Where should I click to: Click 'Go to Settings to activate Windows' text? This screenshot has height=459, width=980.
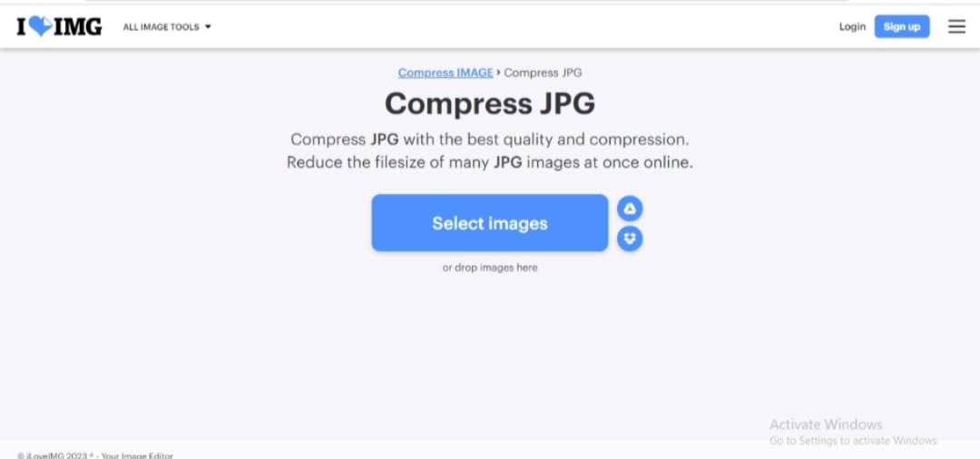coord(854,441)
